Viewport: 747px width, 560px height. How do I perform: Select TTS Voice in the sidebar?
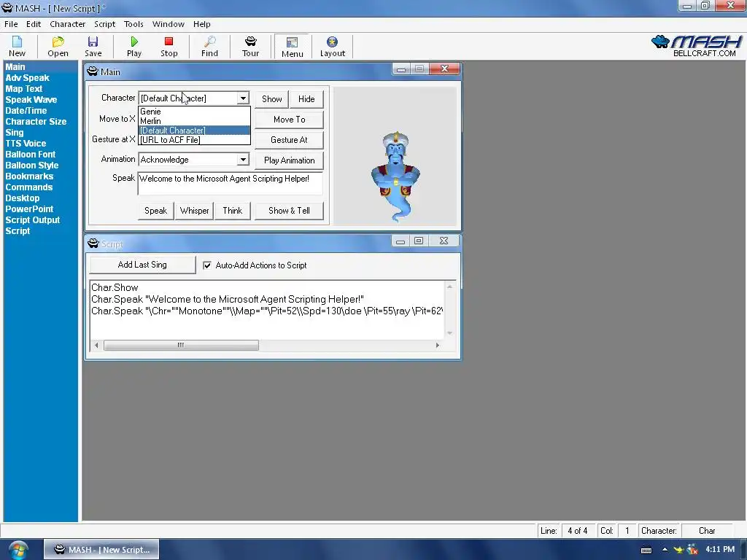point(26,144)
